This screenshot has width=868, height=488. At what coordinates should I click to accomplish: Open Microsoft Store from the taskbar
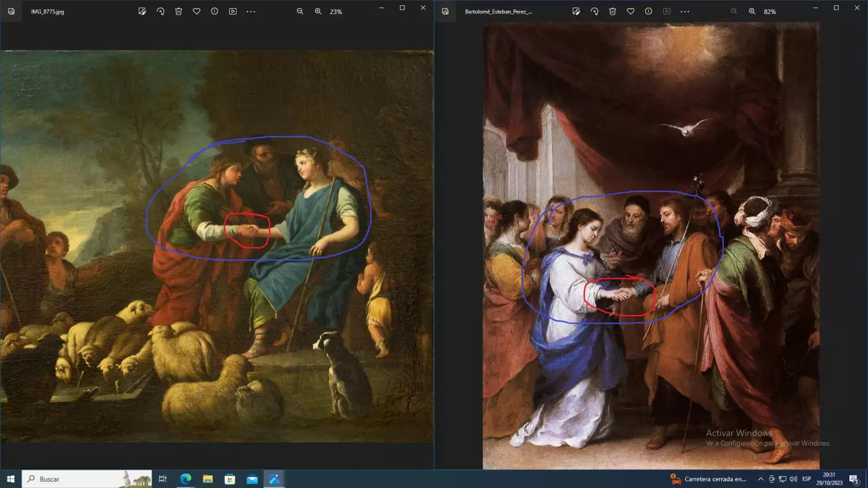click(x=230, y=479)
